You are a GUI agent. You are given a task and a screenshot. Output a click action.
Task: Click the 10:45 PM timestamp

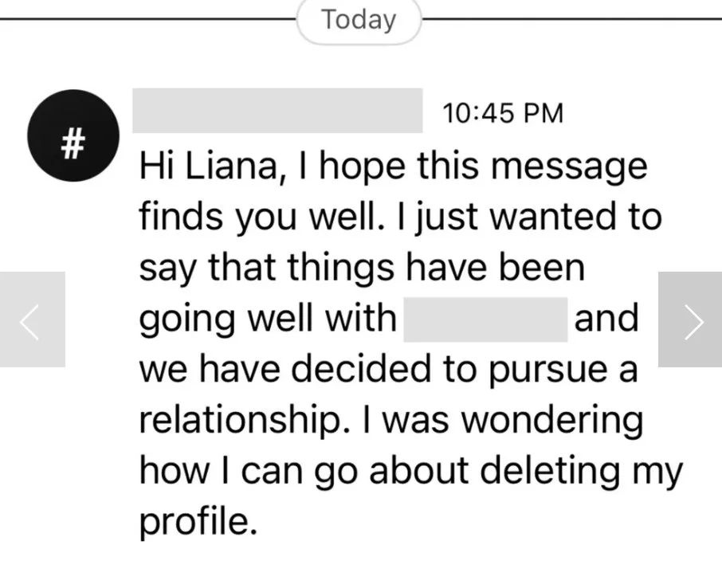pyautogui.click(x=502, y=113)
